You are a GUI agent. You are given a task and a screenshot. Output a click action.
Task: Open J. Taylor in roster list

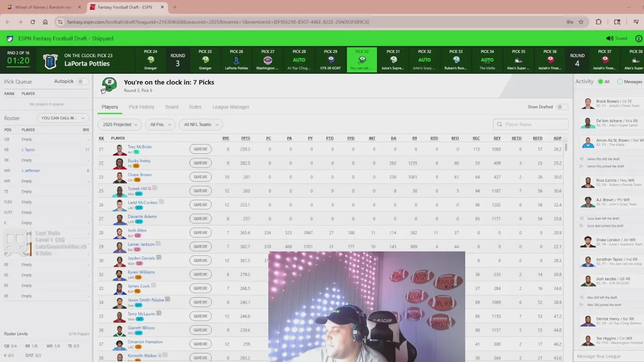click(x=28, y=150)
